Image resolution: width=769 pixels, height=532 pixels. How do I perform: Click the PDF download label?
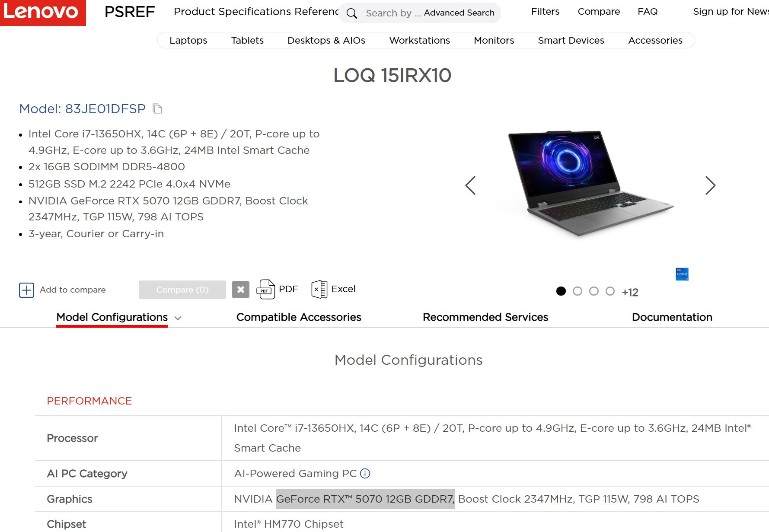click(288, 289)
